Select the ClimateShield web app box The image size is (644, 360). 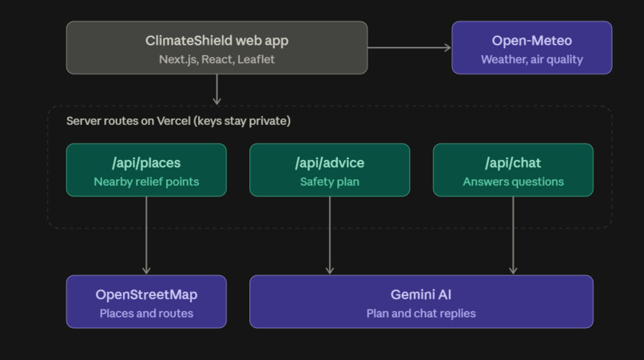coord(217,48)
